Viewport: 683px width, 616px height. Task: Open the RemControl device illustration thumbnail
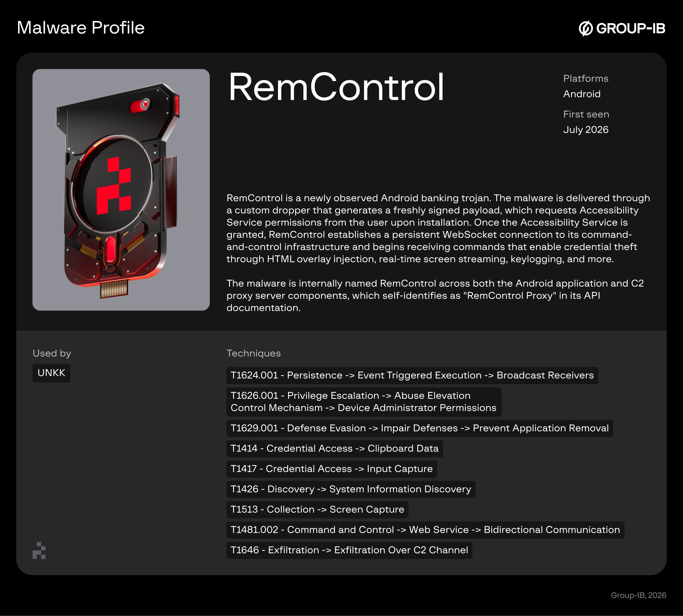click(x=121, y=190)
